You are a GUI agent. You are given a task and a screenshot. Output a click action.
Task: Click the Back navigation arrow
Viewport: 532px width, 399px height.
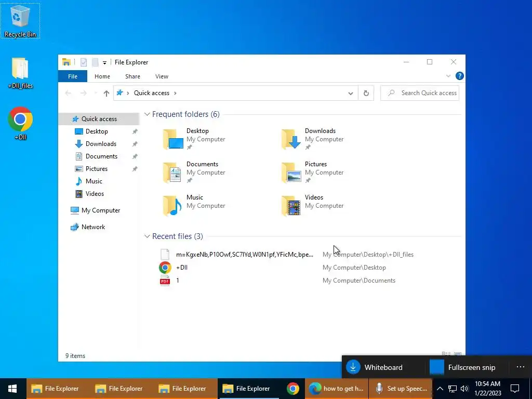click(x=68, y=93)
